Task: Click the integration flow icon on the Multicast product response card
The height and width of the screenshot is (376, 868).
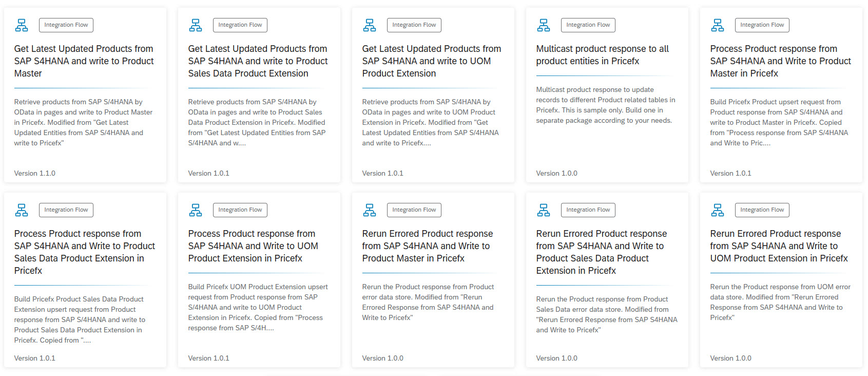Action: click(x=543, y=25)
